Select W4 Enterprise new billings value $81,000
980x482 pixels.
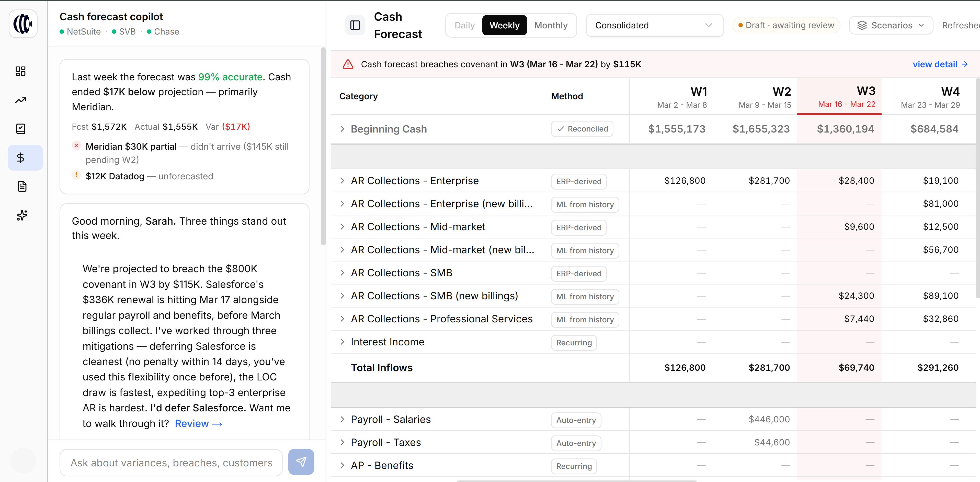[940, 204]
